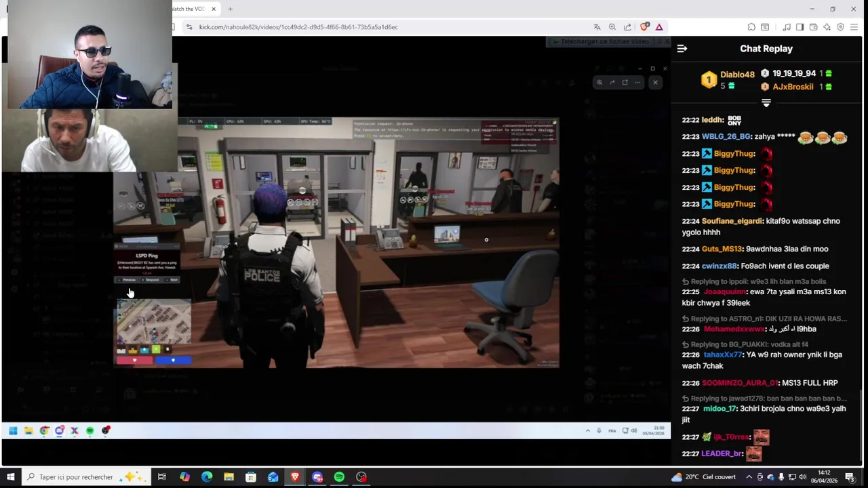Click LEADER_br username in chat
Image resolution: width=868 pixels, height=488 pixels.
point(722,453)
